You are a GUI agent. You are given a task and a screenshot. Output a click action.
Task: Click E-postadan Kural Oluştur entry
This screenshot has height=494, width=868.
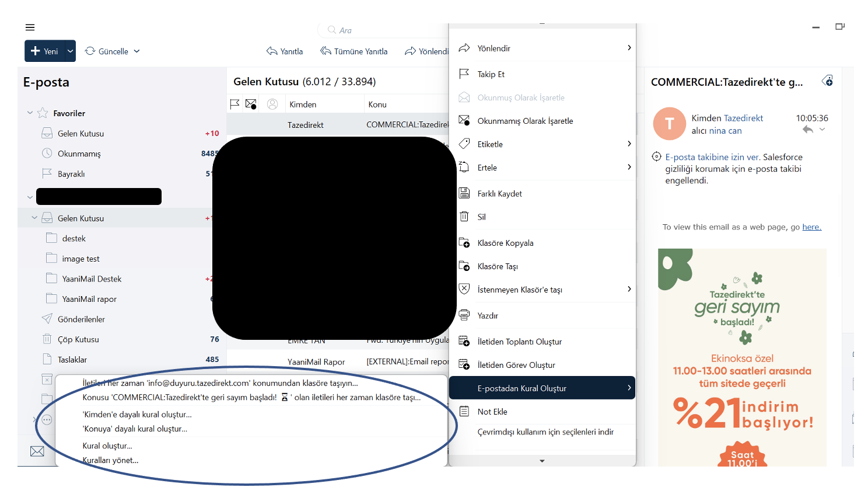click(542, 388)
